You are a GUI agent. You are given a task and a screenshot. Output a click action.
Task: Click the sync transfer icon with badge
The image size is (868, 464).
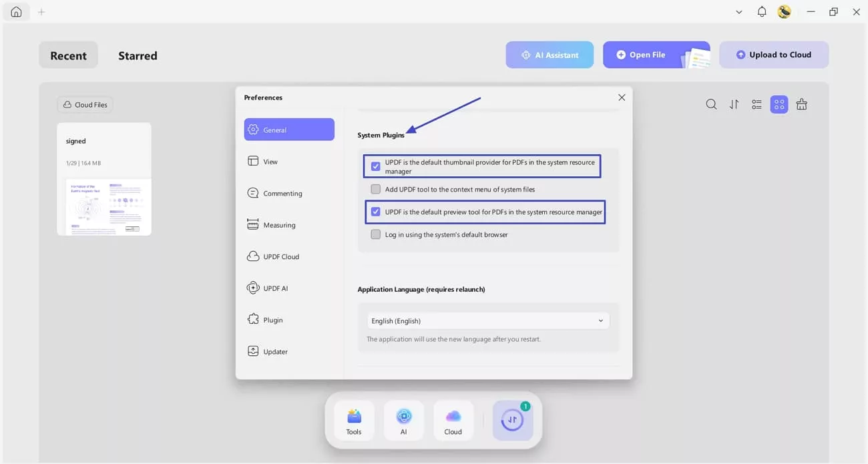click(x=512, y=421)
